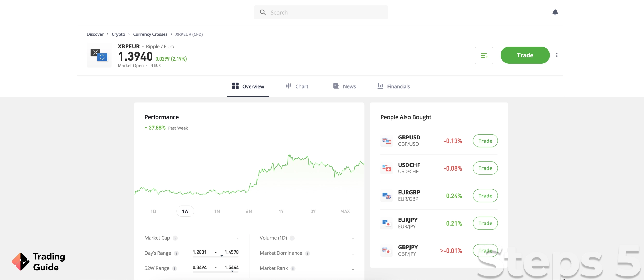Click the Day's Range info icon
The height and width of the screenshot is (280, 644).
(x=176, y=253)
